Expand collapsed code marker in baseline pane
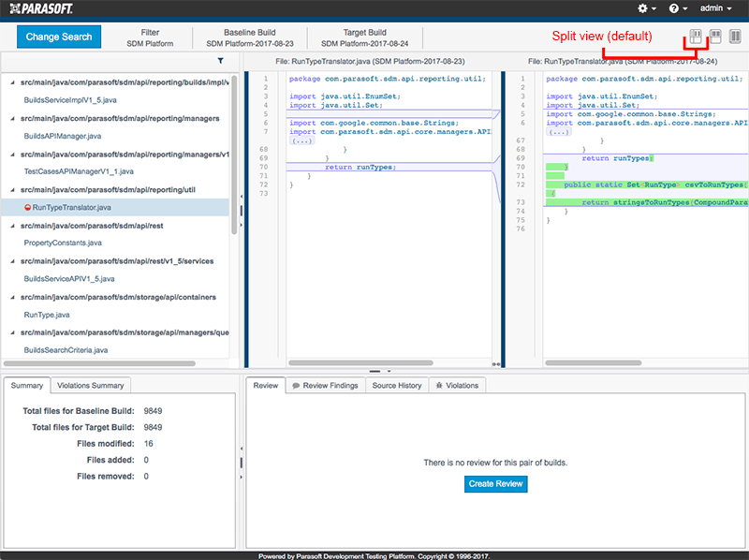This screenshot has height=560, width=749. click(x=301, y=141)
